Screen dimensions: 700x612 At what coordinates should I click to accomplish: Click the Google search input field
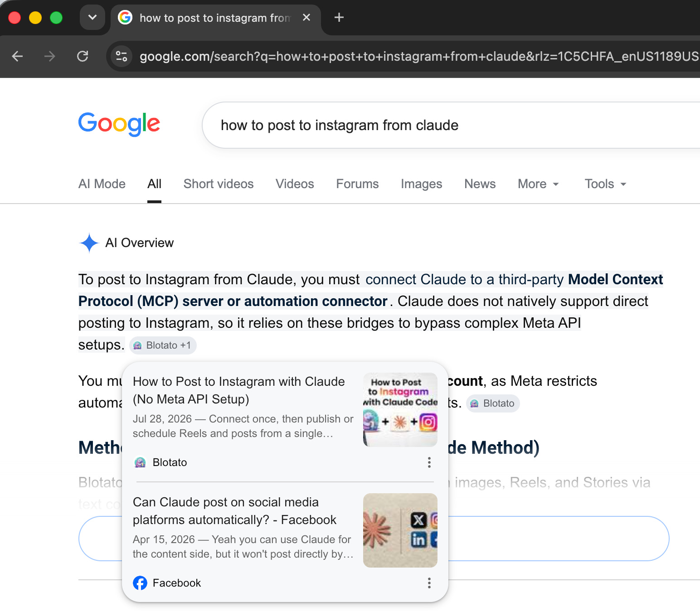pos(451,125)
